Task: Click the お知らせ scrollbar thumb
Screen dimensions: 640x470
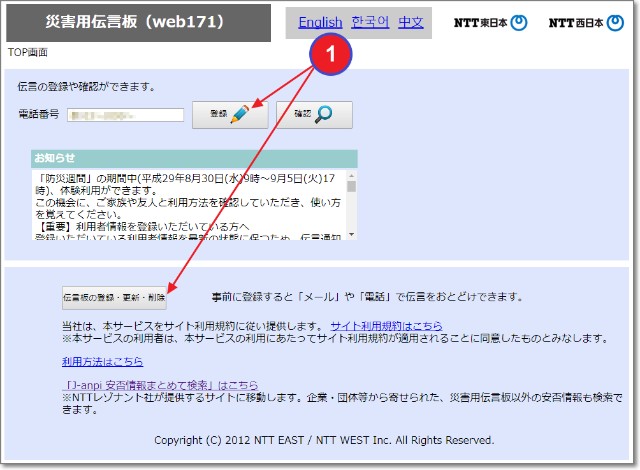Action: [351, 186]
